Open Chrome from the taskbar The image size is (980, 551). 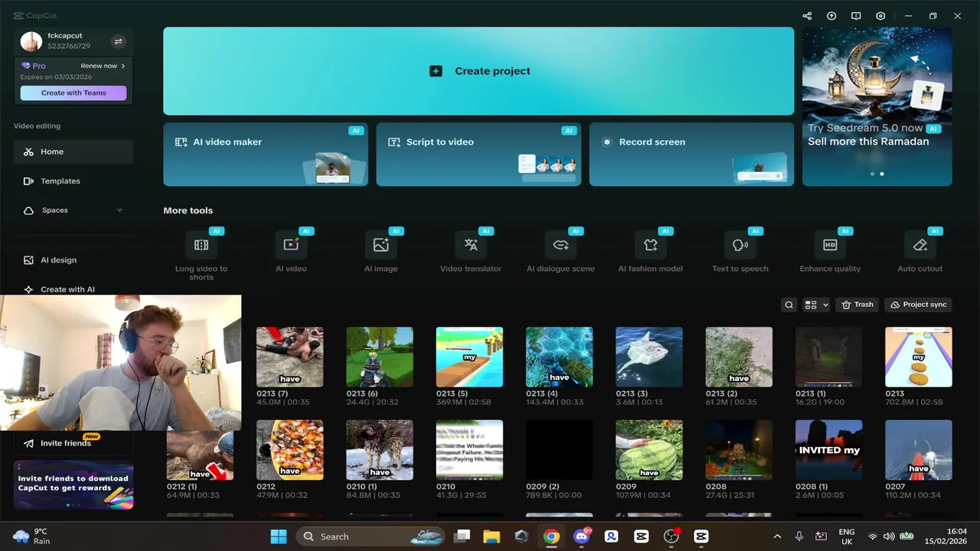(x=551, y=536)
